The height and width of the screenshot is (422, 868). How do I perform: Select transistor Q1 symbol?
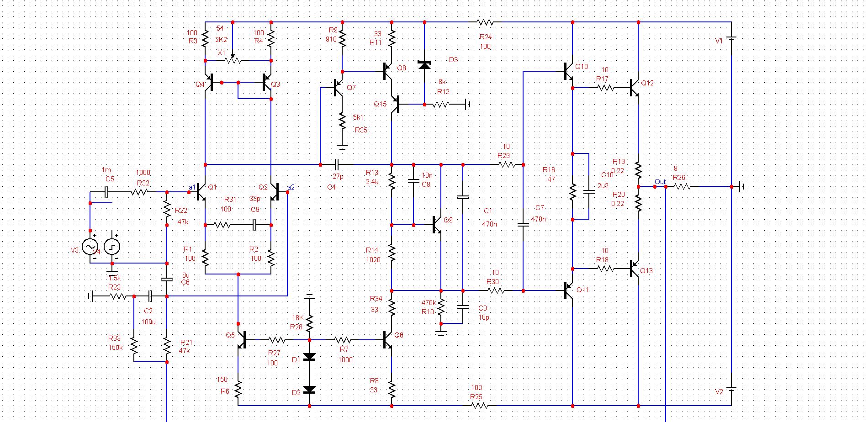tap(201, 192)
